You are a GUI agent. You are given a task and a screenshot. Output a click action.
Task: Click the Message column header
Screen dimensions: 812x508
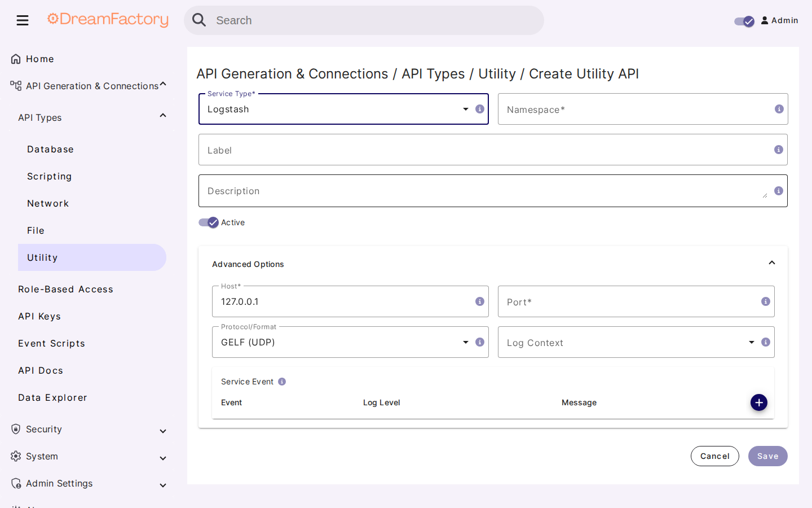[579, 402]
